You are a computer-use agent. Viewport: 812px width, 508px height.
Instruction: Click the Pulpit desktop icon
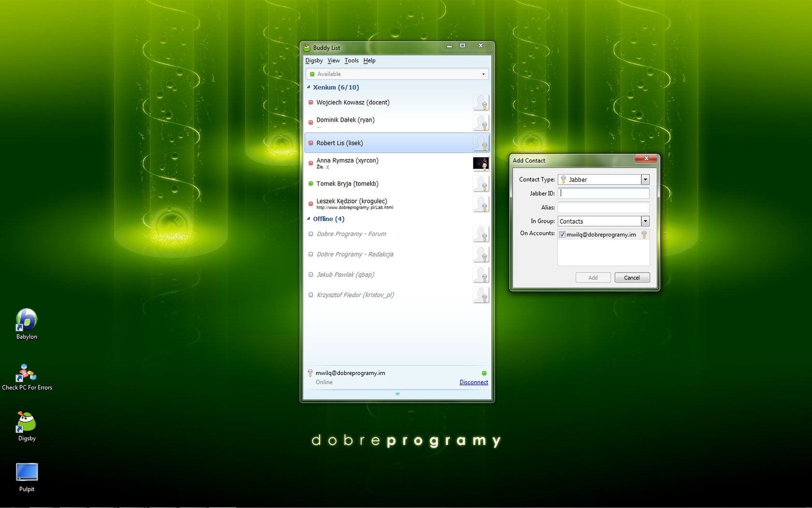[x=27, y=478]
